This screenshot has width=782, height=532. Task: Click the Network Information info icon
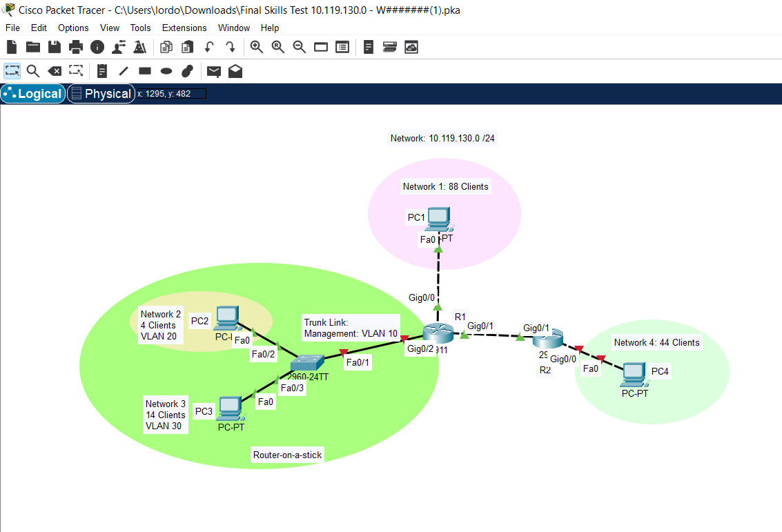point(96,47)
